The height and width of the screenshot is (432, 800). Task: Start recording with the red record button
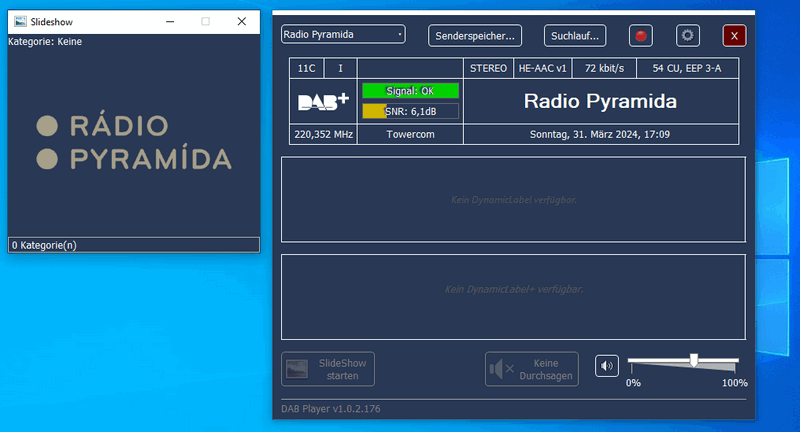641,36
